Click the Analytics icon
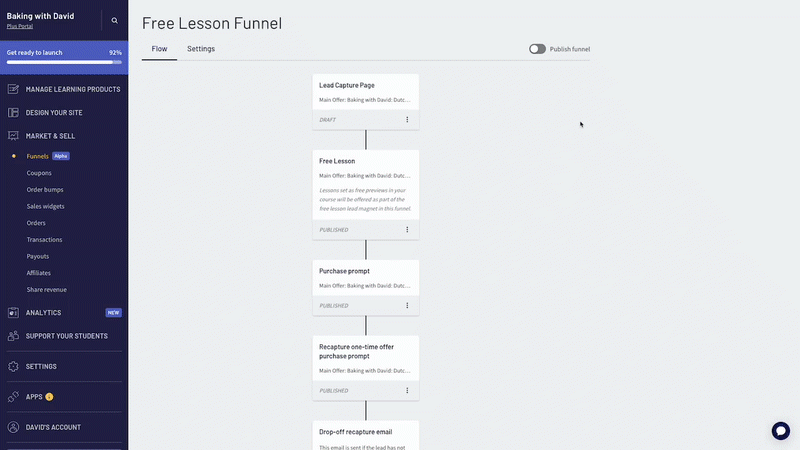Screen dimensions: 800x450 coord(13,313)
